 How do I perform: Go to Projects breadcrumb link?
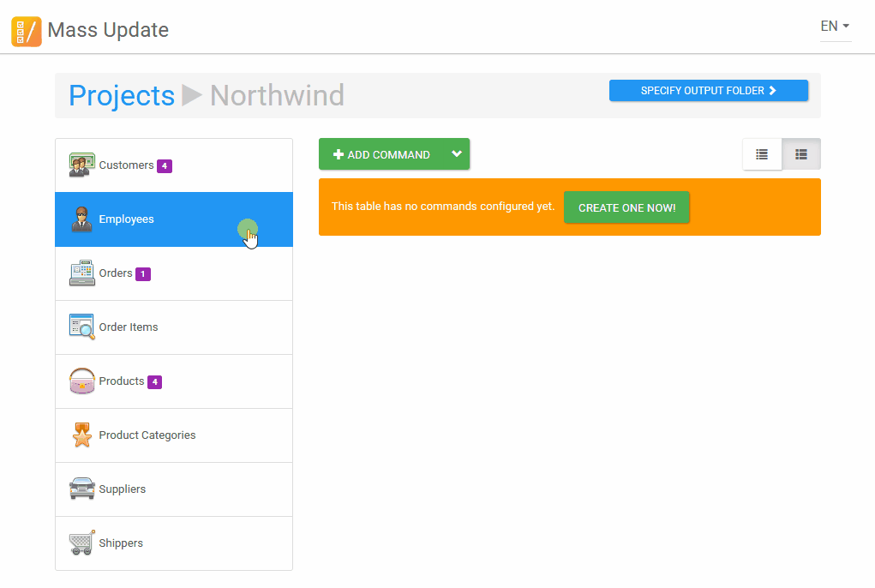pos(122,95)
